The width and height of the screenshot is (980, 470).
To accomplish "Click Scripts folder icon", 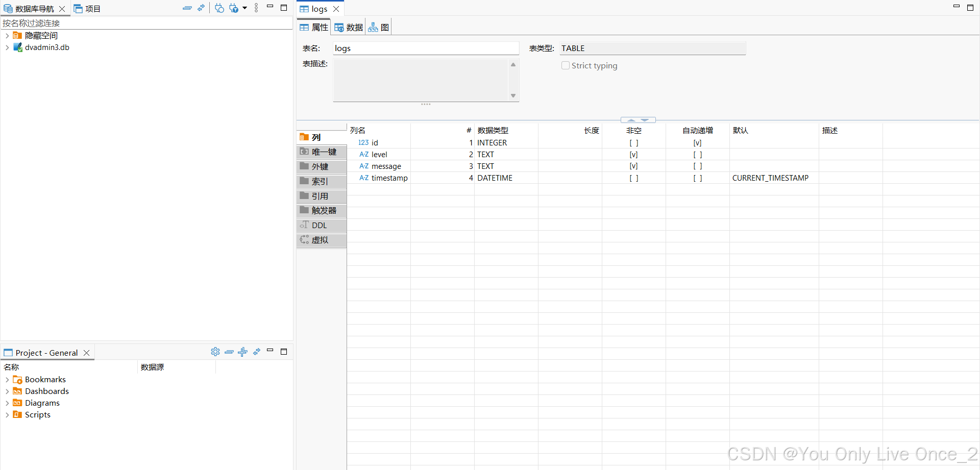I will 17,414.
